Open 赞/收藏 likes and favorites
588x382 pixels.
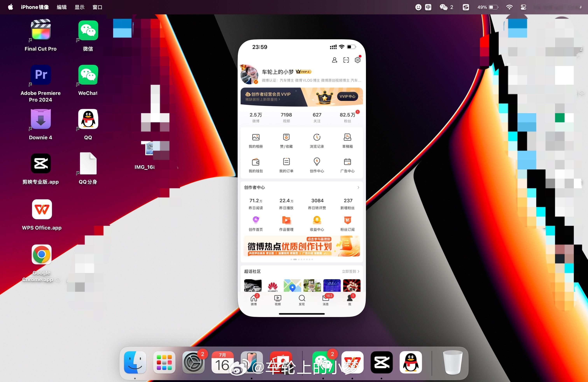[x=286, y=141]
